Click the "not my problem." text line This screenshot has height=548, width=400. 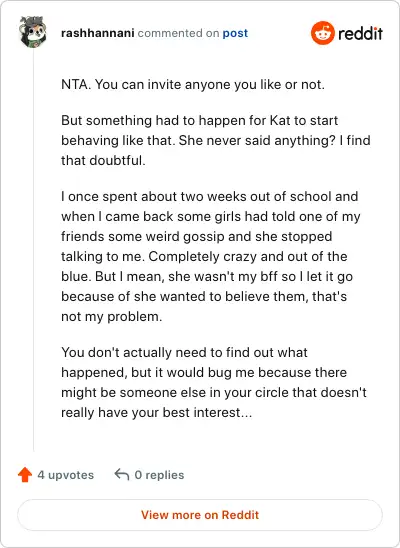(x=111, y=317)
